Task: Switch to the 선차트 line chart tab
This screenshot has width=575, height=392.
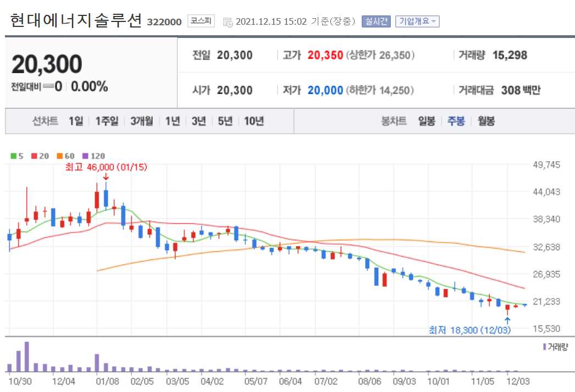Action: [47, 122]
